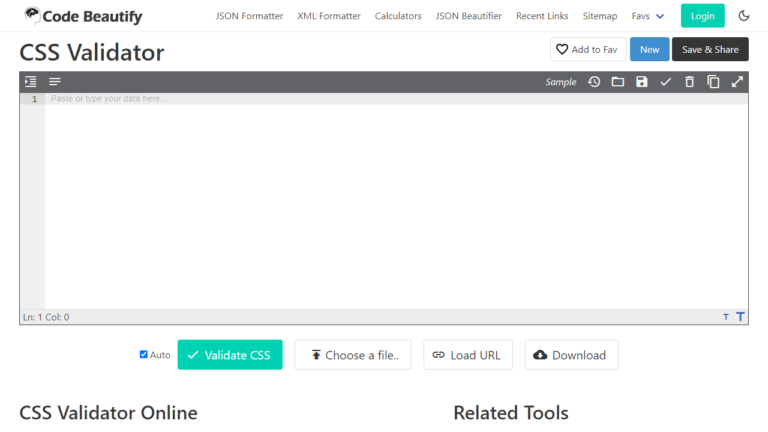This screenshot has width=768, height=432.
Task: Click the Load URL button
Action: [468, 355]
